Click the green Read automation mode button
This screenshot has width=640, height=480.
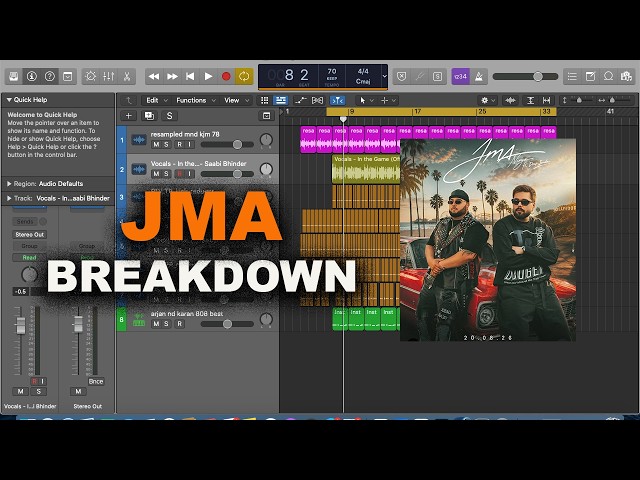[29, 258]
